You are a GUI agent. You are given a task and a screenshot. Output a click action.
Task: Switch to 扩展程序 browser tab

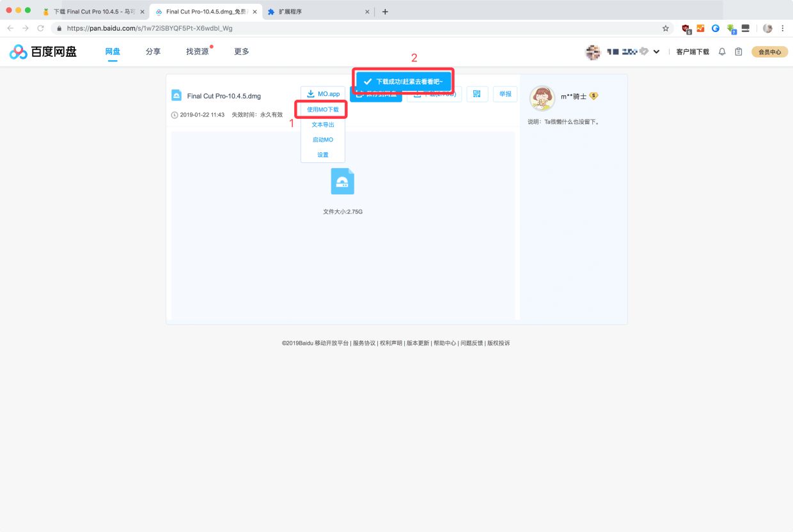click(318, 12)
